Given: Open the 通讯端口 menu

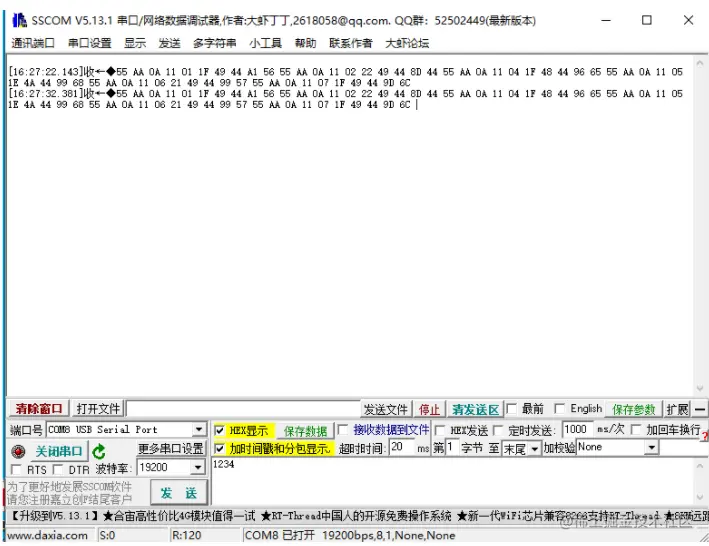Looking at the screenshot, I should [x=33, y=43].
